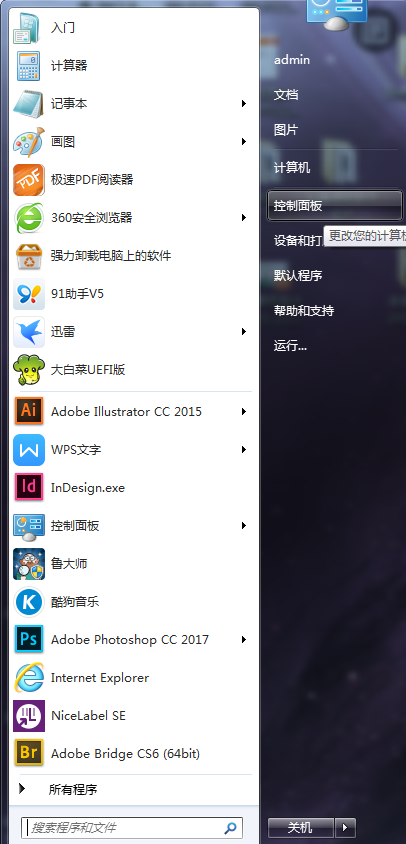Expand the left-list 控制面板 submenu arrow
The image size is (406, 844).
click(244, 525)
